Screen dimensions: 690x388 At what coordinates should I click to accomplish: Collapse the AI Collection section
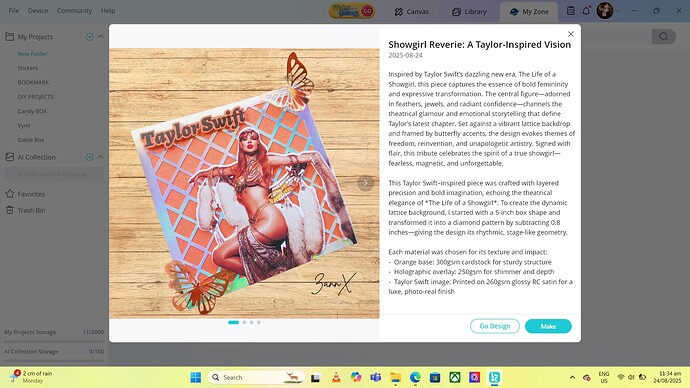click(x=100, y=157)
